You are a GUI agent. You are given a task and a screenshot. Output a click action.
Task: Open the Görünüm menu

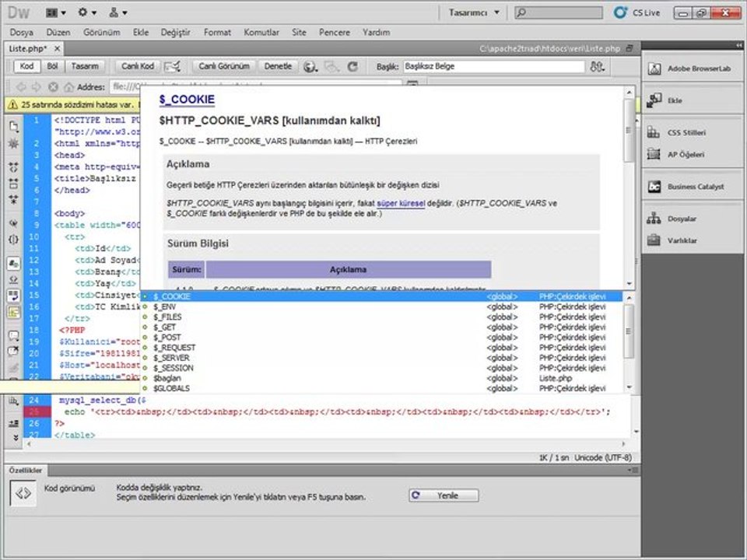[101, 33]
